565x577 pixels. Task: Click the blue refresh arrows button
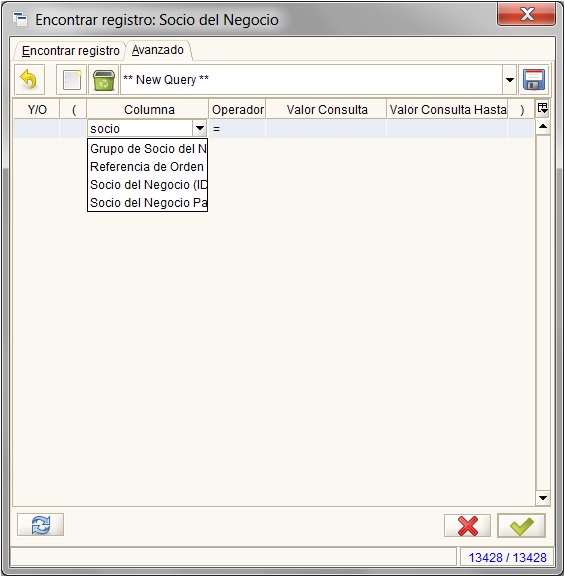pos(40,525)
